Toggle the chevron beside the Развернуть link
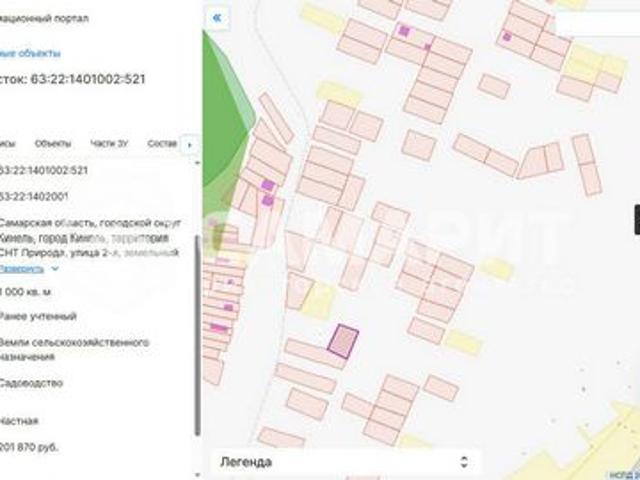 55,268
